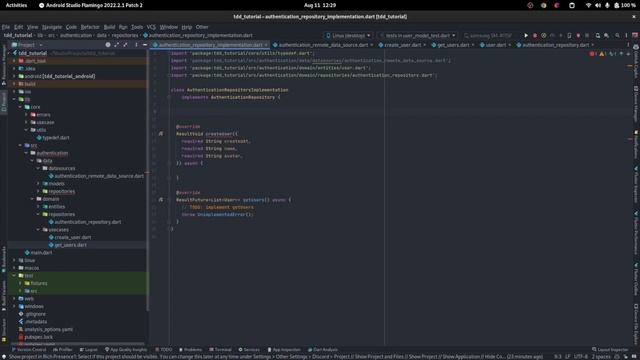Open the Navigate menu
This screenshot has height=360, width=640.
(52, 27)
